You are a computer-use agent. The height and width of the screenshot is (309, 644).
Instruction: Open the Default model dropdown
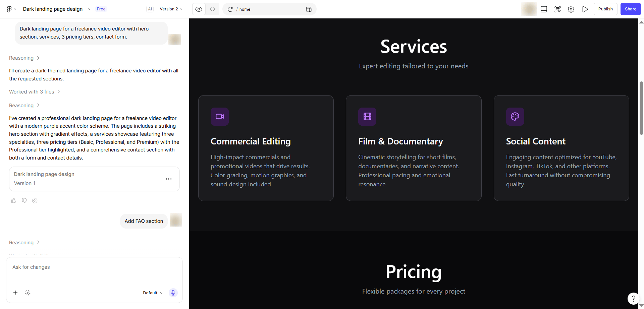click(x=153, y=293)
